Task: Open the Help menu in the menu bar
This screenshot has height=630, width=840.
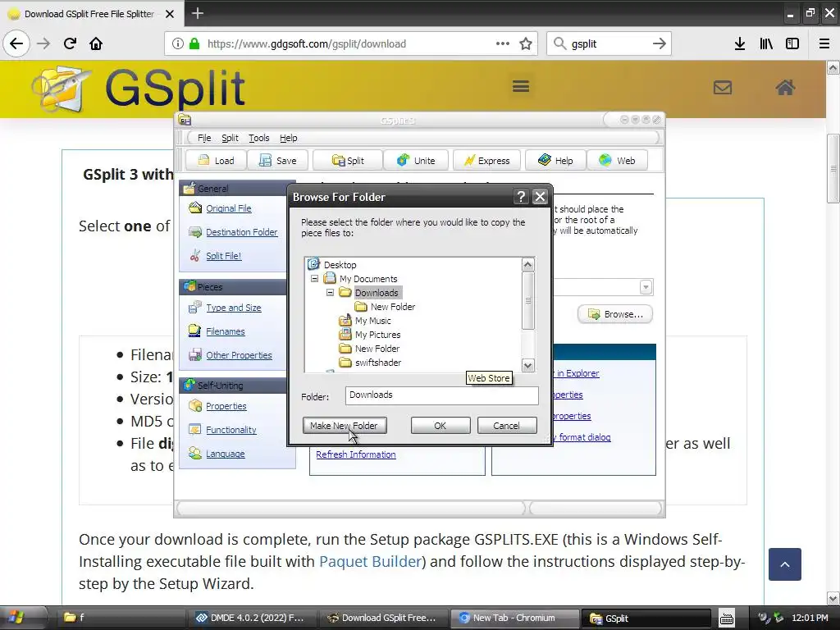Action: coord(288,138)
